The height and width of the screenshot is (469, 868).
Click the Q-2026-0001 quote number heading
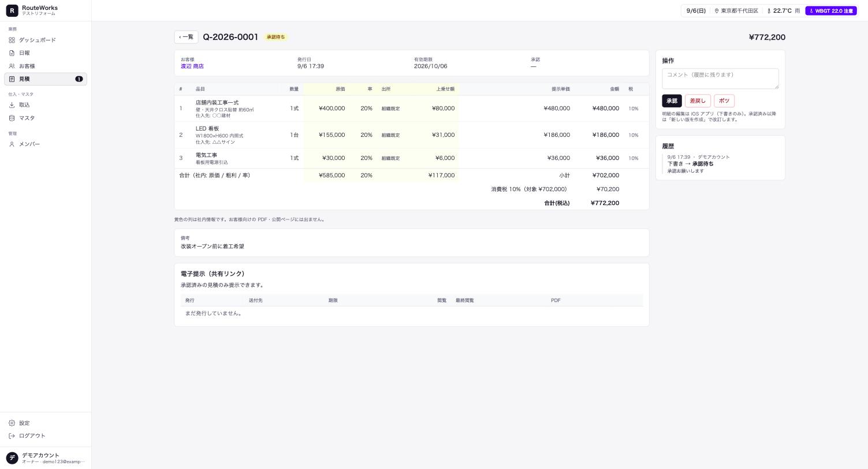point(230,37)
